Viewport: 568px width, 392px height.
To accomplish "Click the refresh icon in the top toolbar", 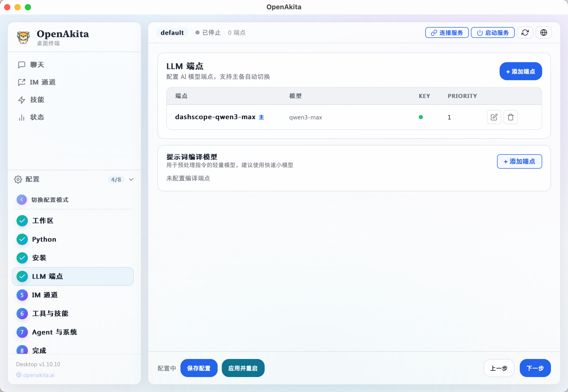I will click(x=525, y=32).
